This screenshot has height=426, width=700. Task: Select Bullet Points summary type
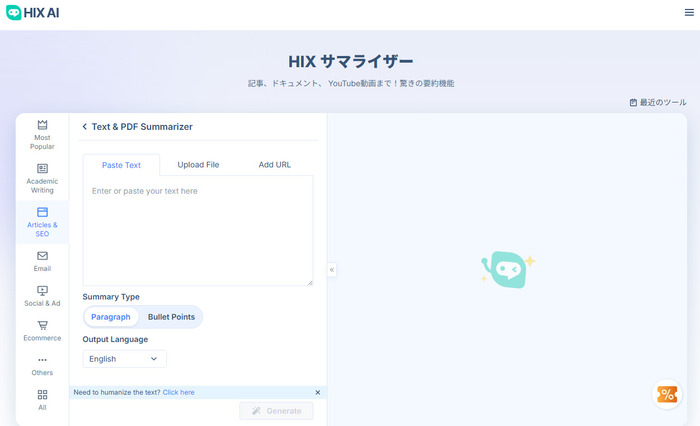tap(171, 317)
